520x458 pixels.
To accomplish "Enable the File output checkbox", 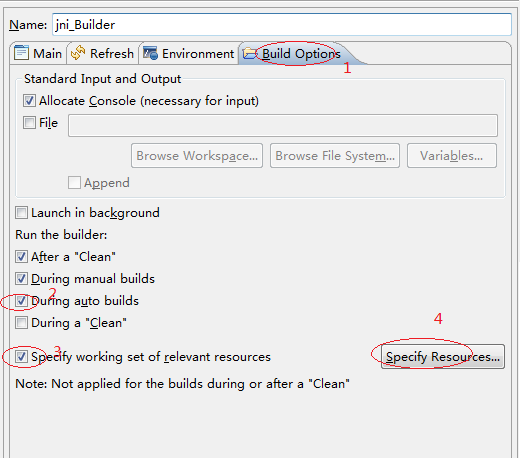I will tap(29, 122).
